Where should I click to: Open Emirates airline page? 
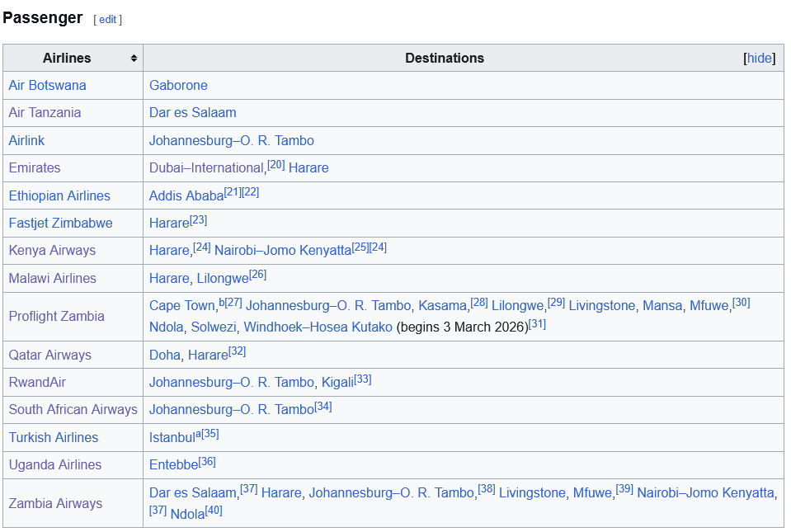pos(35,168)
